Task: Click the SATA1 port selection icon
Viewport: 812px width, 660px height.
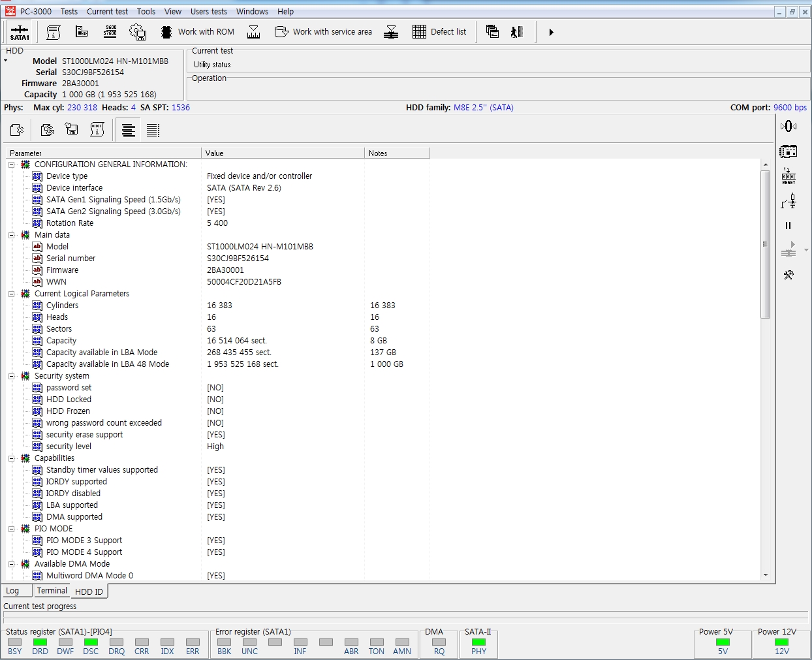Action: (x=20, y=32)
